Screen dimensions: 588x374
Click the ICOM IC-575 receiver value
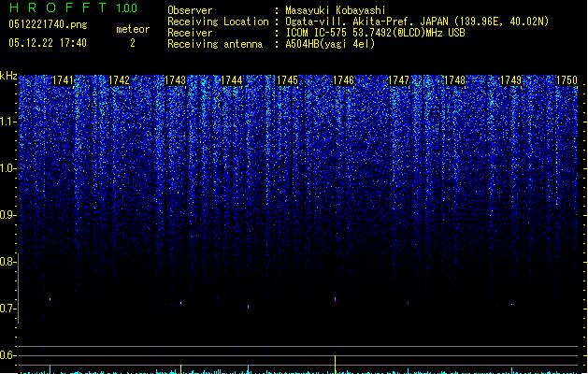[375, 33]
